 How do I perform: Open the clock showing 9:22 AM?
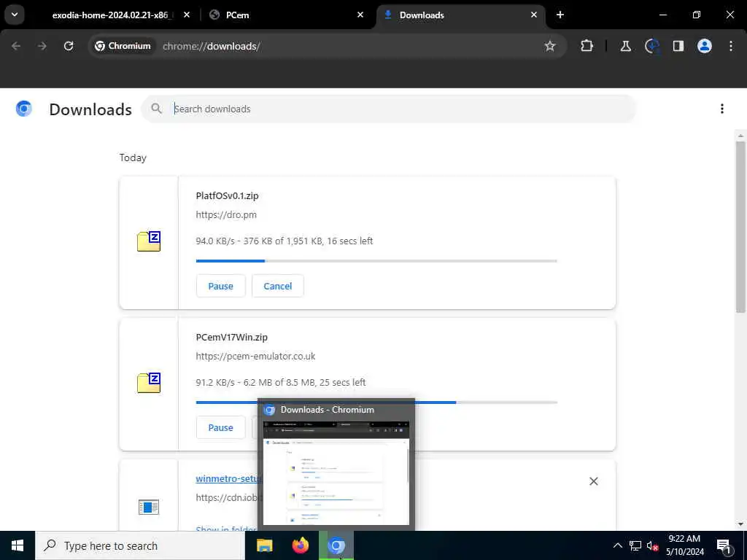point(684,545)
